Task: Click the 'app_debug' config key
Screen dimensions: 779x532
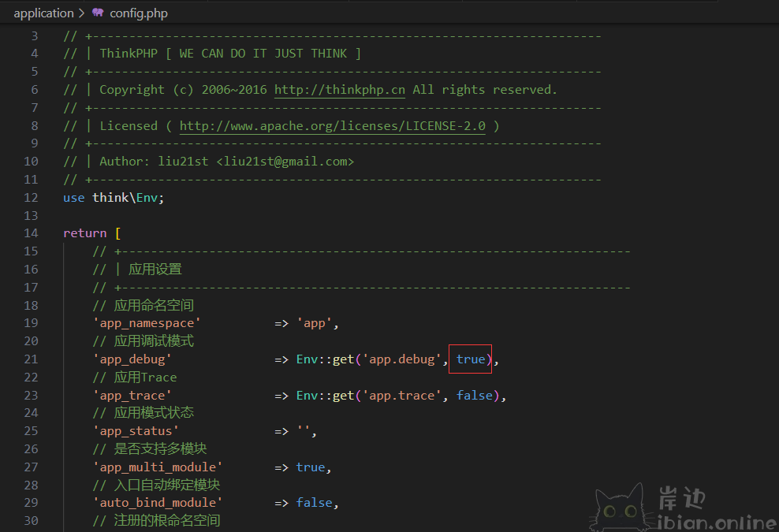Action: [x=132, y=359]
